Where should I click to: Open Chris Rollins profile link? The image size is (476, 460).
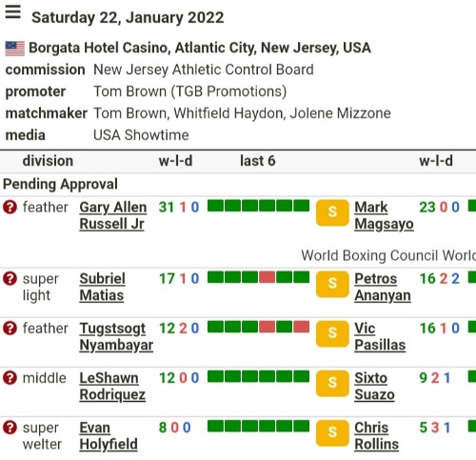(376, 436)
